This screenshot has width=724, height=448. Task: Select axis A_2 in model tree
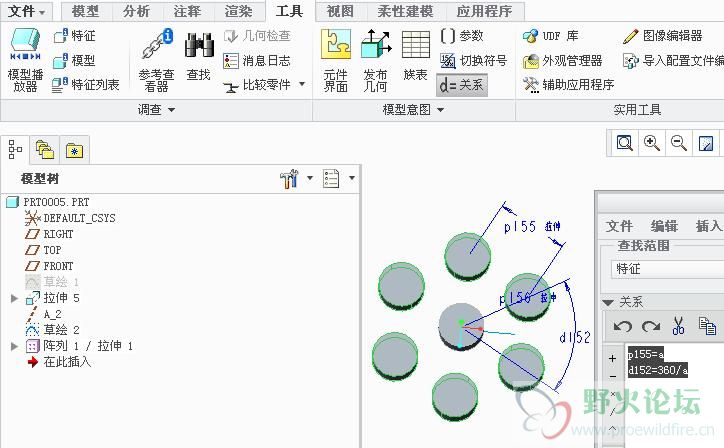pyautogui.click(x=52, y=314)
